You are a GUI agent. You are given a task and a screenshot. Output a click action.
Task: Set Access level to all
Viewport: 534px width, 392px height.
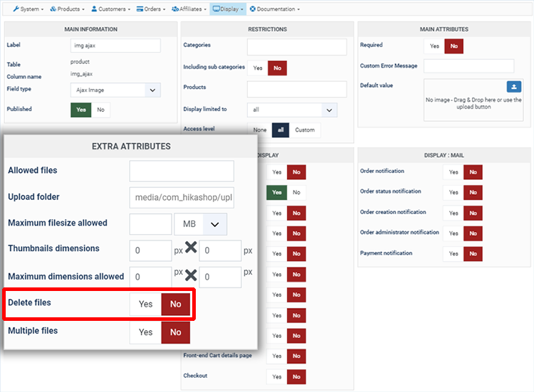281,130
